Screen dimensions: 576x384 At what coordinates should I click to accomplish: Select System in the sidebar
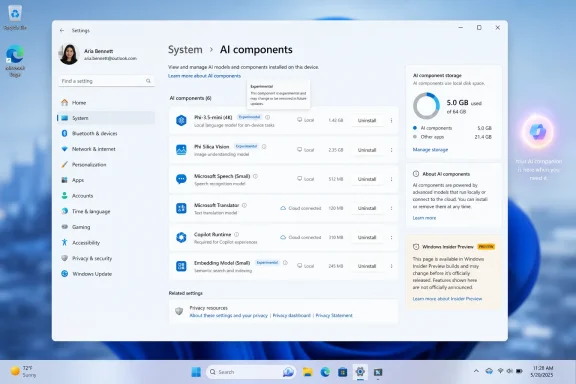pyautogui.click(x=106, y=118)
